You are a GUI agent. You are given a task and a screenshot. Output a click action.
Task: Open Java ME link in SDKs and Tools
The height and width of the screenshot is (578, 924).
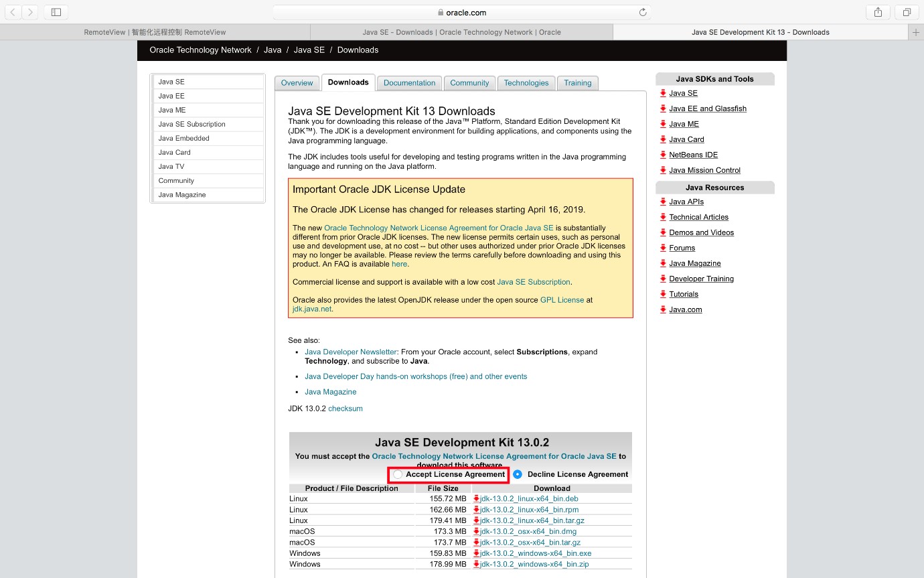pos(684,124)
